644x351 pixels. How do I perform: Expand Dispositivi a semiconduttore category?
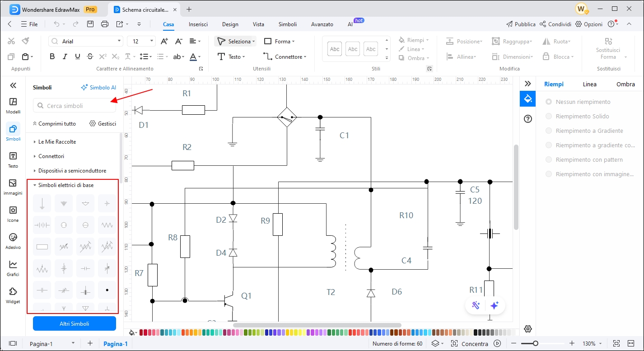tap(73, 170)
